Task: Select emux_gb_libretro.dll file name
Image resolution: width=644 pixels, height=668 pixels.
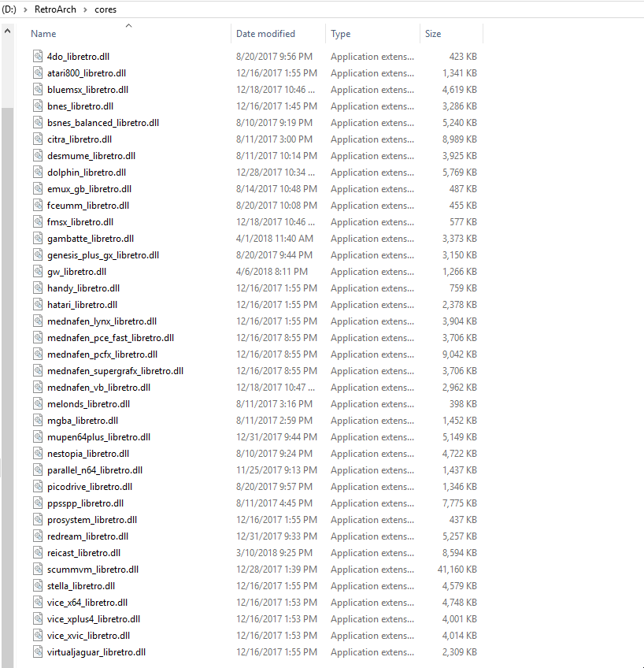Action: (90, 189)
